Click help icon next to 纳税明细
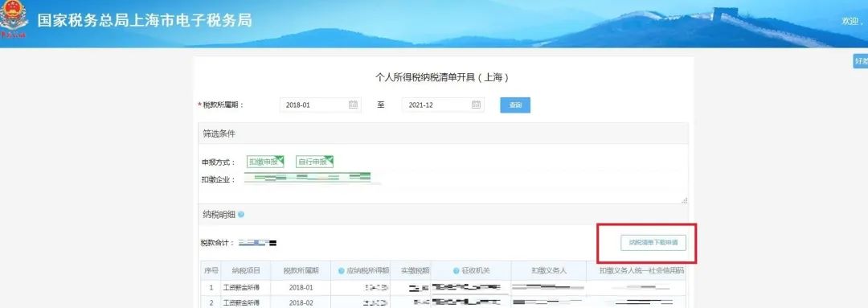The width and height of the screenshot is (868, 308). point(241,215)
